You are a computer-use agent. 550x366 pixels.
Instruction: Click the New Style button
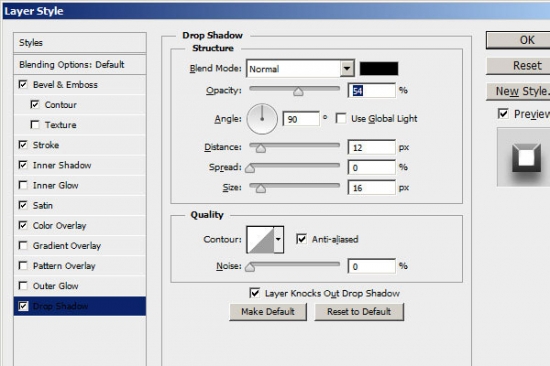coord(518,91)
